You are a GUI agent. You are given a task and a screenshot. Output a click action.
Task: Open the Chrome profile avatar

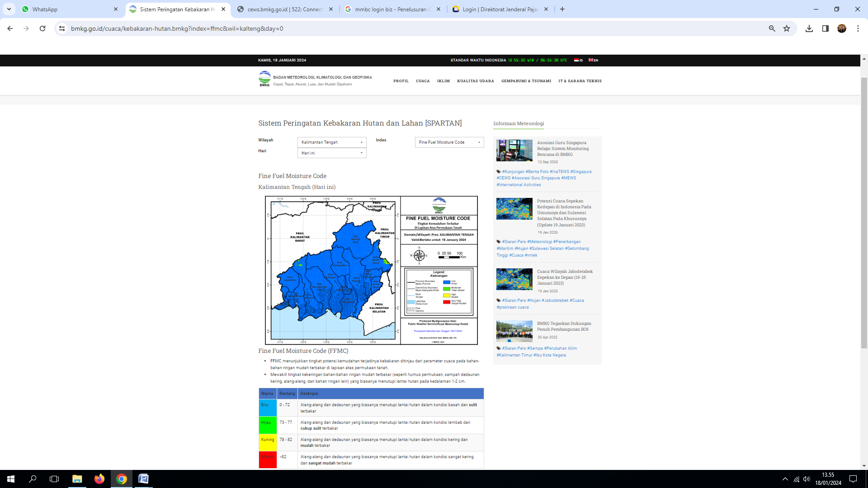coord(842,28)
